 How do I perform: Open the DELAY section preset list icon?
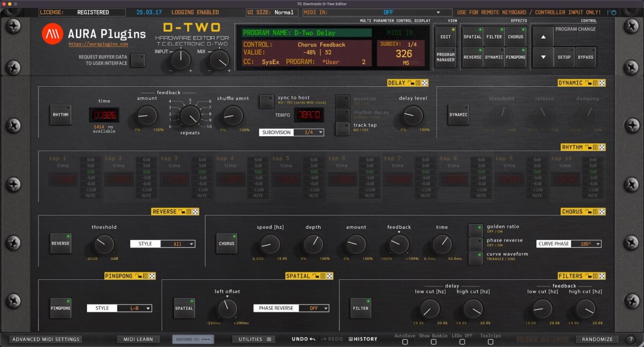(418, 83)
